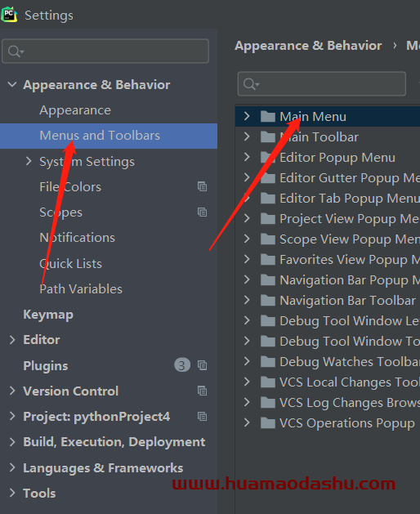Expand Navigation Bar Popup Menu chevron
This screenshot has width=420, height=514.
click(247, 279)
